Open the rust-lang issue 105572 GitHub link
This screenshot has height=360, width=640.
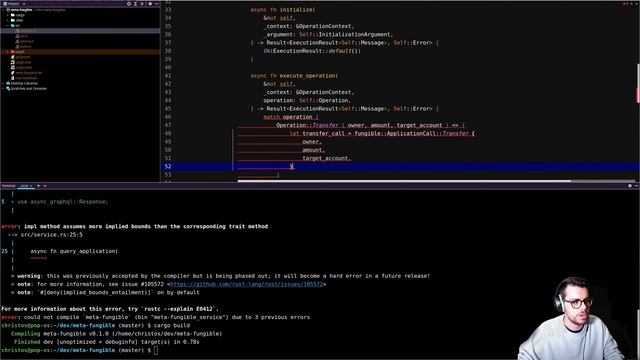[x=246, y=284]
